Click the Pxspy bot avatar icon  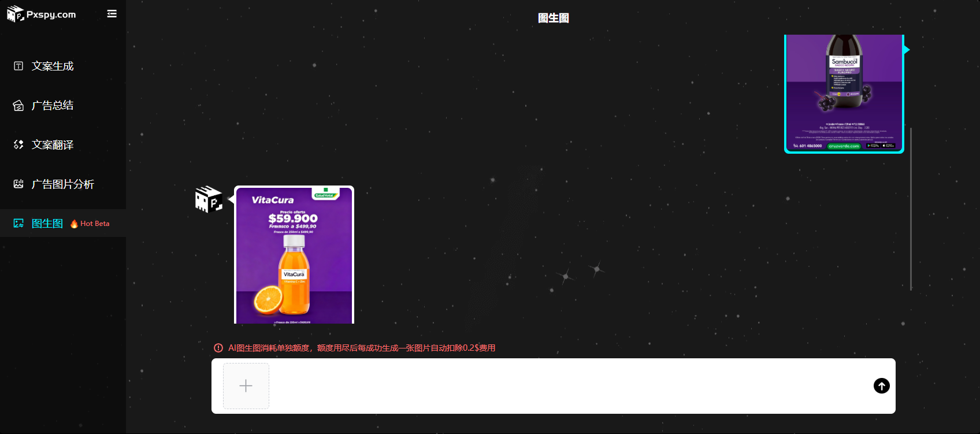pos(209,199)
